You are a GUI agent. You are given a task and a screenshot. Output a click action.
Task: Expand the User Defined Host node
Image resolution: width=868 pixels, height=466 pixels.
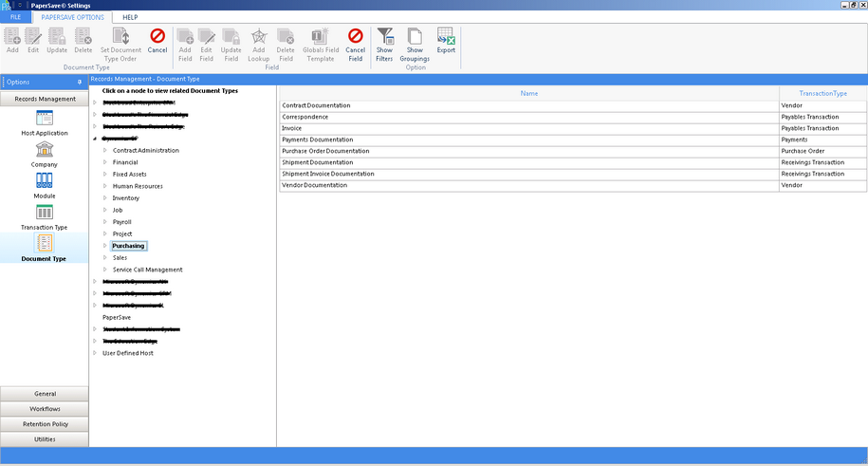tap(95, 353)
